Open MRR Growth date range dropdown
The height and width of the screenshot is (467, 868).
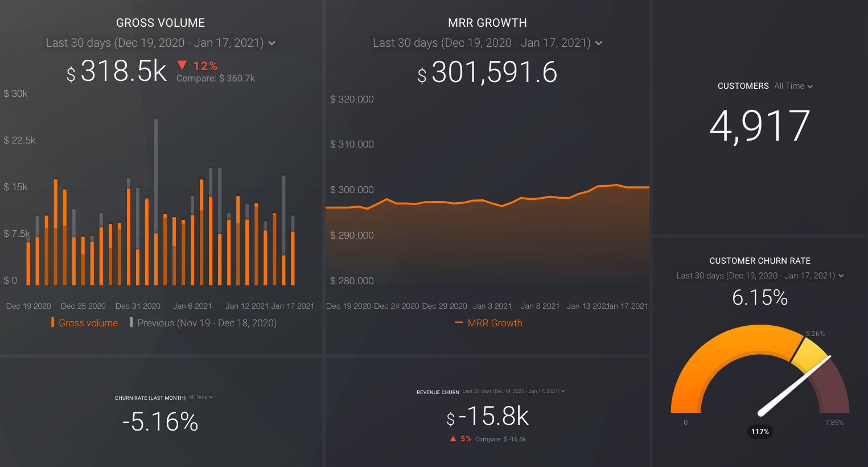pyautogui.click(x=487, y=43)
